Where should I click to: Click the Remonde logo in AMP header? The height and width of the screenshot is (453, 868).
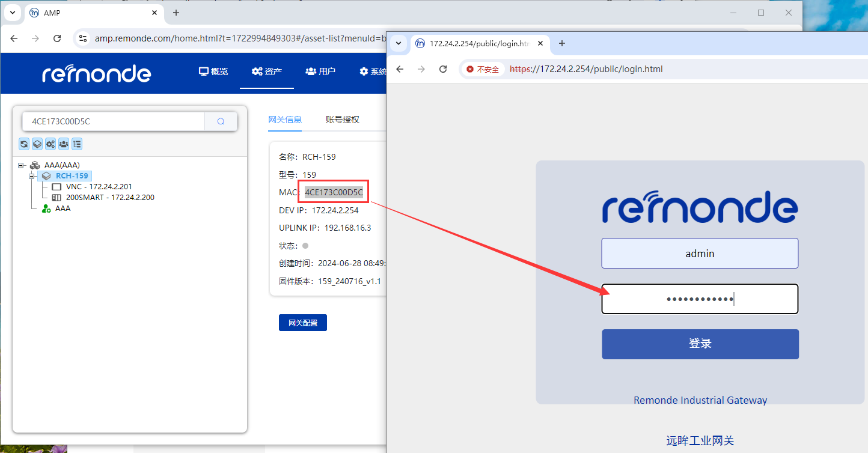click(x=96, y=73)
